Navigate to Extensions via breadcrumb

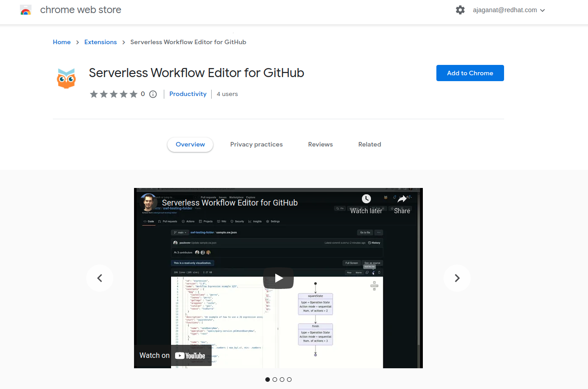[x=100, y=42]
